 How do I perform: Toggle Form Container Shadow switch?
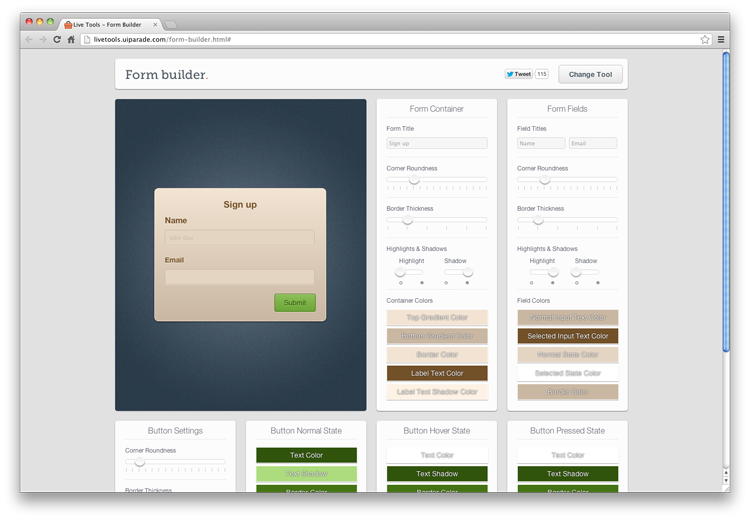pyautogui.click(x=458, y=272)
